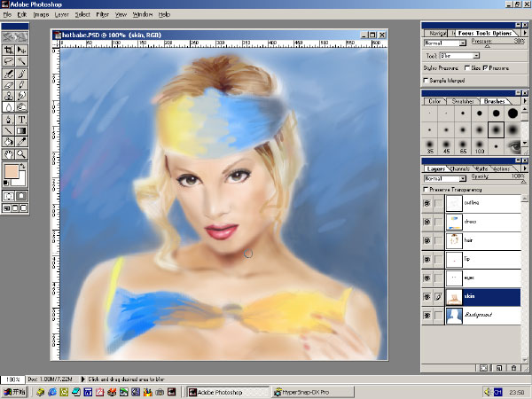Open the Filter menu
The height and width of the screenshot is (399, 532).
(x=103, y=14)
